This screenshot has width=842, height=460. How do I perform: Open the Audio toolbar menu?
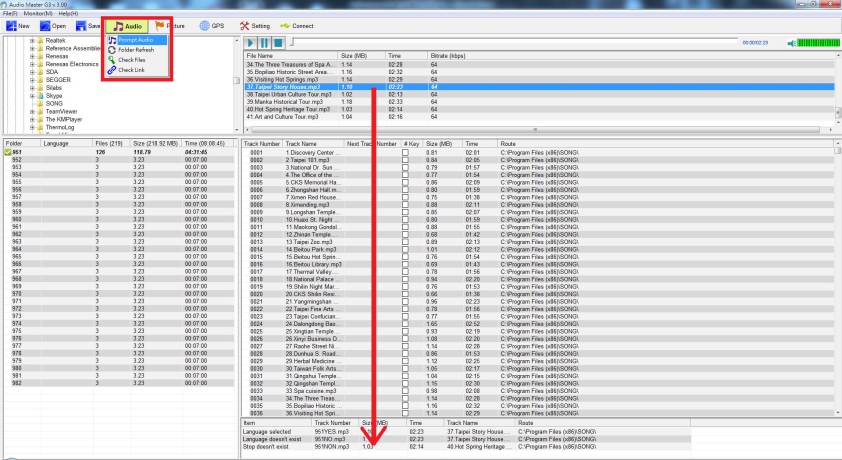coord(127,26)
